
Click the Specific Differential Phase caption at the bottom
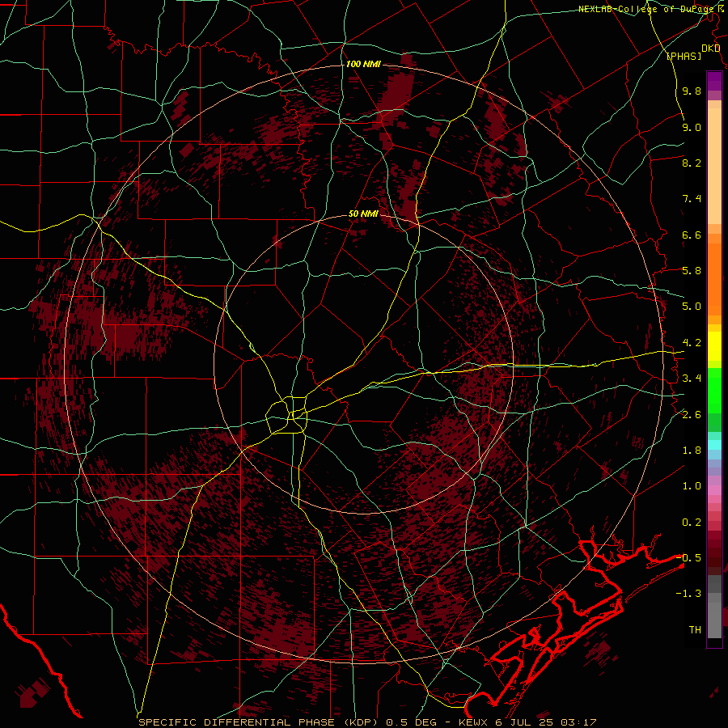click(367, 722)
